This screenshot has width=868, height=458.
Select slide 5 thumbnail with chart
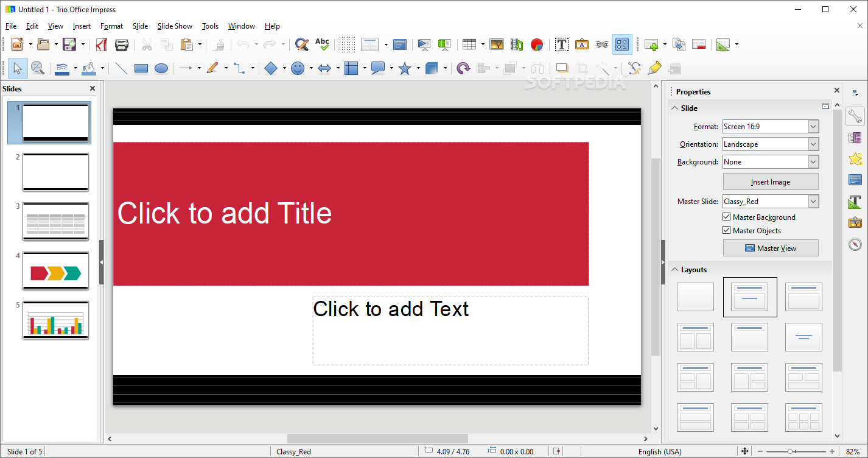pyautogui.click(x=55, y=320)
